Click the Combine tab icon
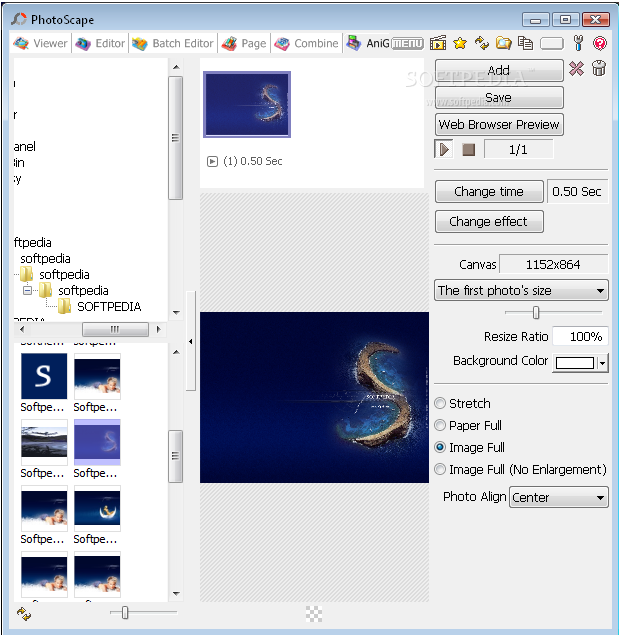 point(282,43)
